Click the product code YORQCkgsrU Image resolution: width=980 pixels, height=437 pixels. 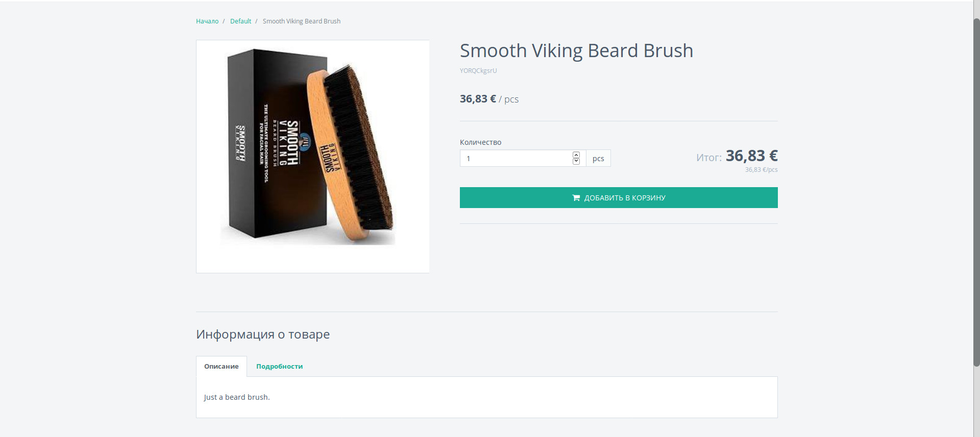coord(478,71)
